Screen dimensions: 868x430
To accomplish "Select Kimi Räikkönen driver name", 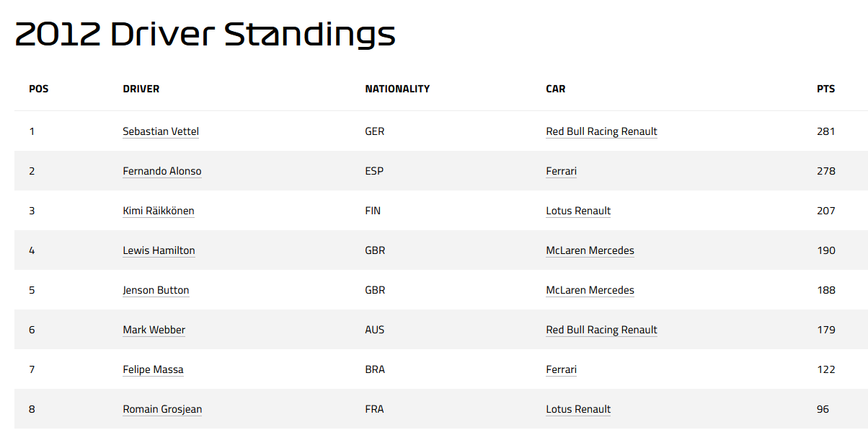I will (x=159, y=211).
